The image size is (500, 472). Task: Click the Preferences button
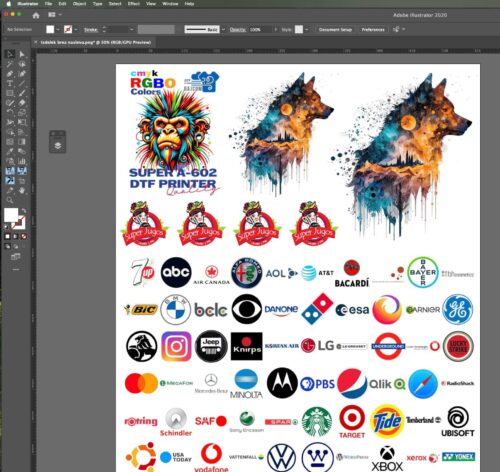tap(373, 30)
